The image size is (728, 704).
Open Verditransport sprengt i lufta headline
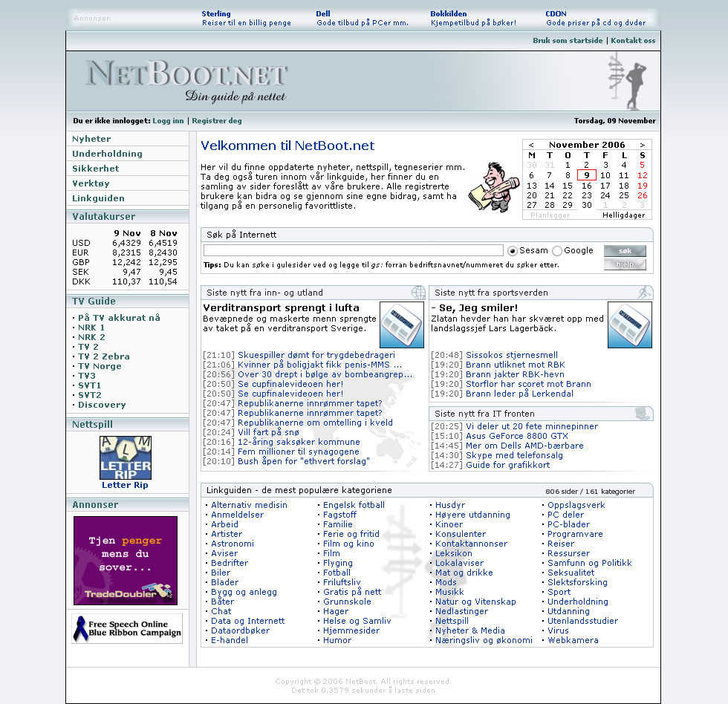282,307
